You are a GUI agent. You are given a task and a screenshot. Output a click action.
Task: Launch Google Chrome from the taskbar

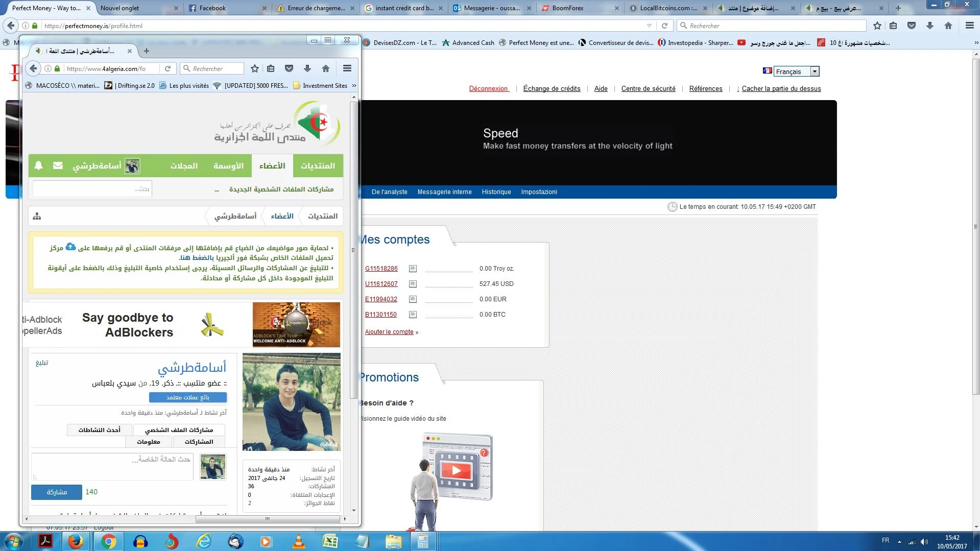point(108,541)
